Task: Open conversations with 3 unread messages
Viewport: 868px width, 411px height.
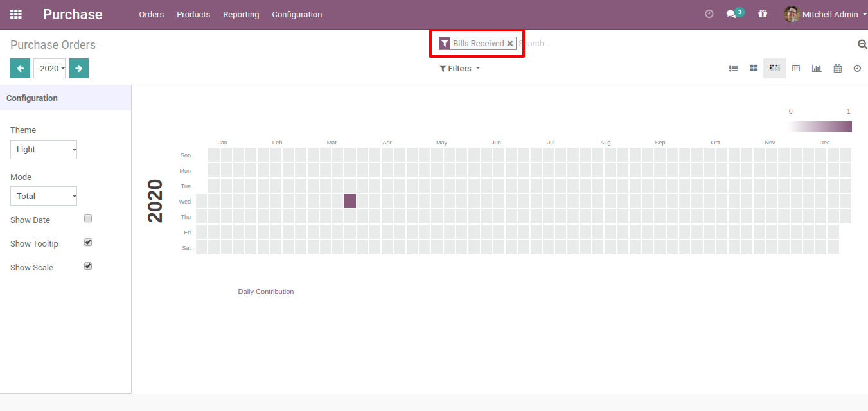Action: pyautogui.click(x=734, y=14)
